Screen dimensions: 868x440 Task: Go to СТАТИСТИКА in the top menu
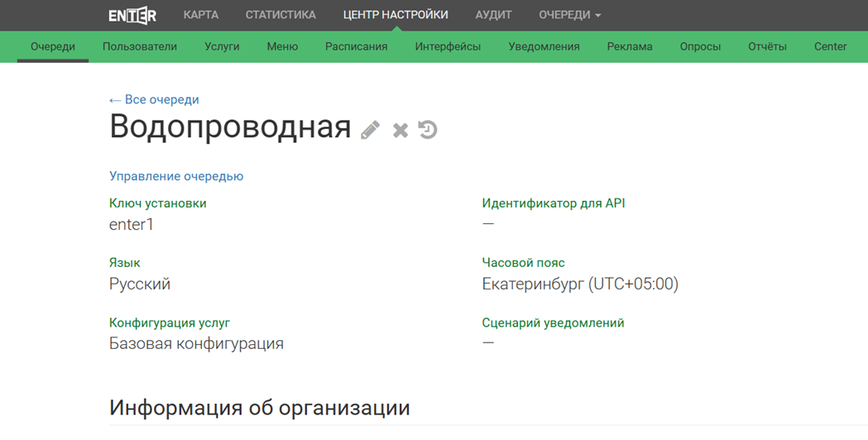click(281, 15)
